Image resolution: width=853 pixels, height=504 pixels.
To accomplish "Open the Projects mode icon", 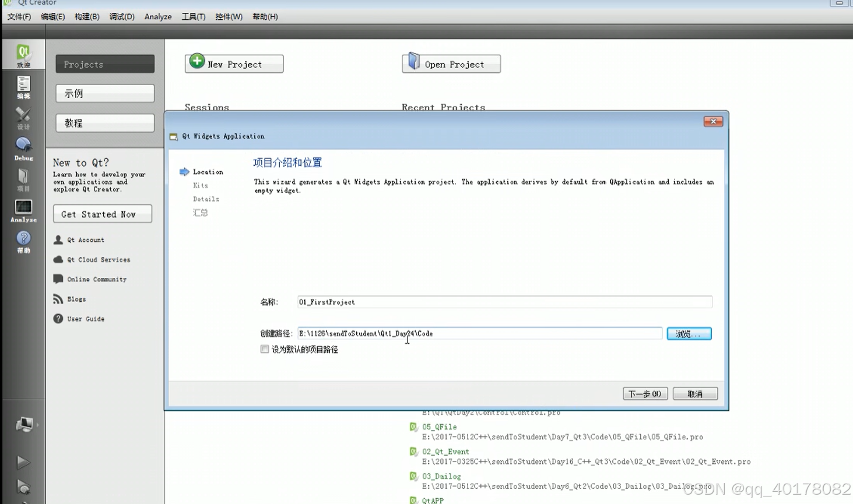I will [23, 179].
